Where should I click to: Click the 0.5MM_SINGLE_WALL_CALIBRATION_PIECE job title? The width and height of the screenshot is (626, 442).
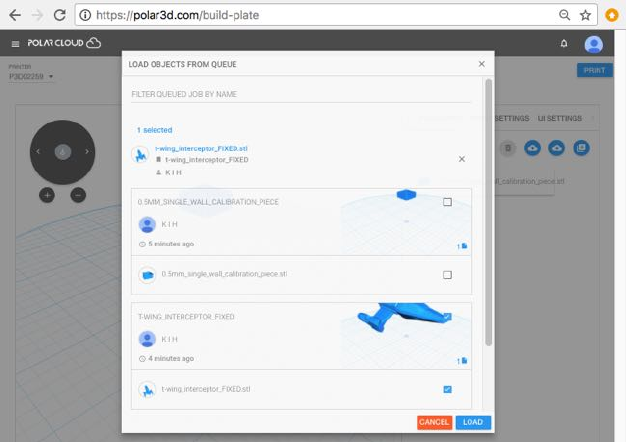(x=208, y=202)
